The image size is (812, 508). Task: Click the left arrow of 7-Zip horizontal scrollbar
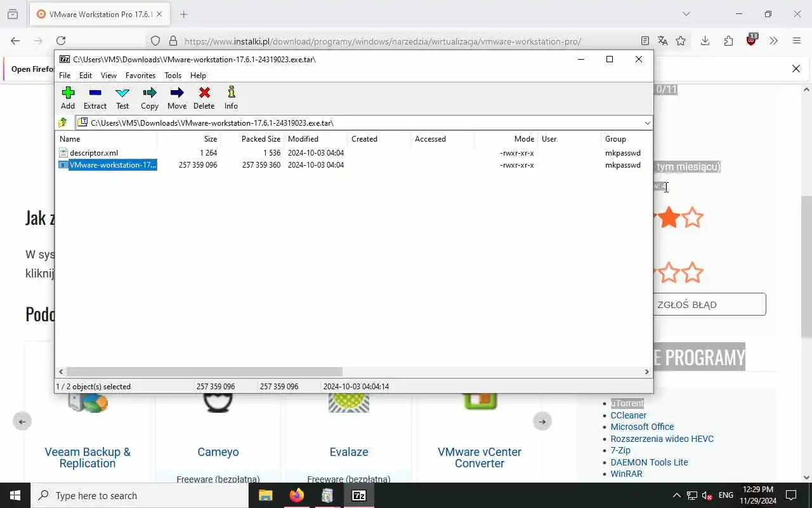[61, 371]
